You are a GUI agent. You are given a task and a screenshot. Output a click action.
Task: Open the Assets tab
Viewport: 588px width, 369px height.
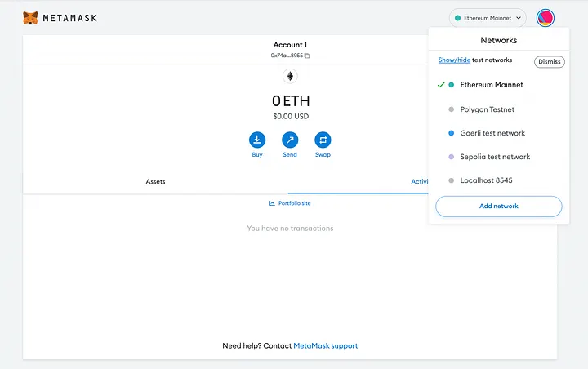coord(155,181)
